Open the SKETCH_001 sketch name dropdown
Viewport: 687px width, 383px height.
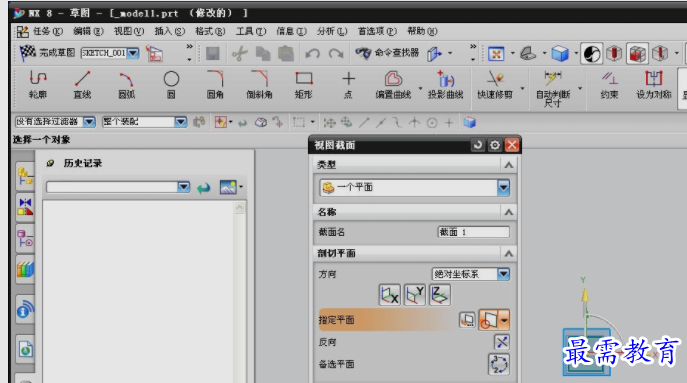pos(133,53)
